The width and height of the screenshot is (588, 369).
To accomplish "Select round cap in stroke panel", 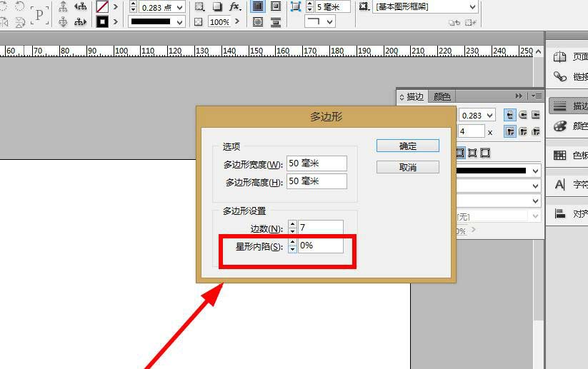I will (x=523, y=115).
